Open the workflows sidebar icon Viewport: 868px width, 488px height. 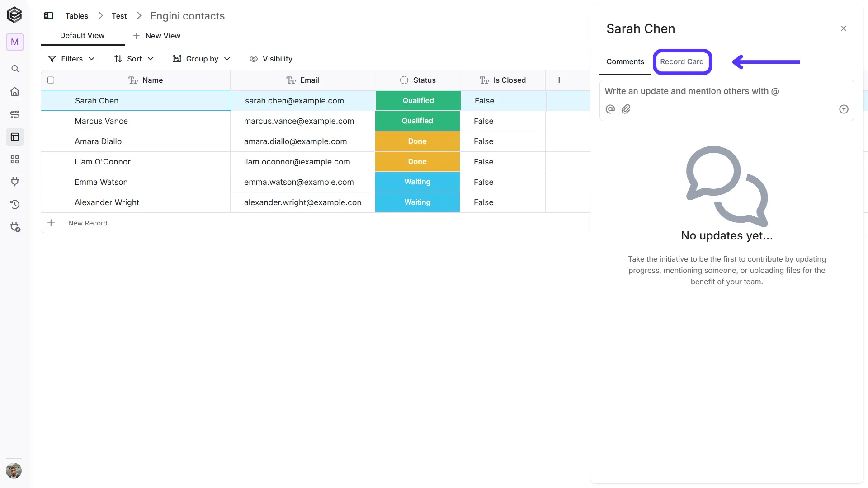15,114
